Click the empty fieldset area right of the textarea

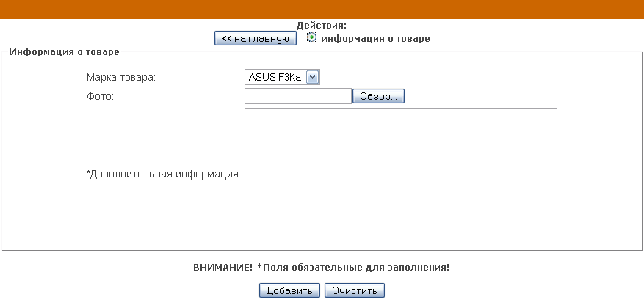click(598, 174)
